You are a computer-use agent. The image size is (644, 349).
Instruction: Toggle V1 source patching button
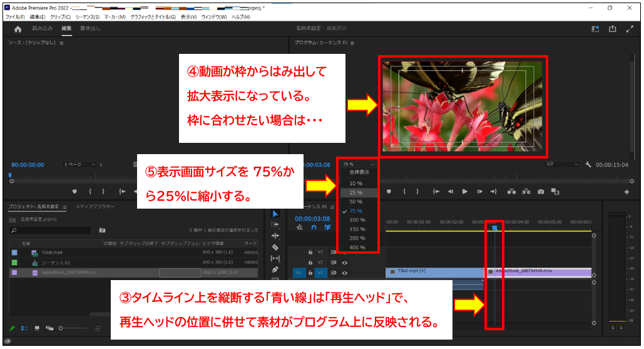pyautogui.click(x=299, y=273)
